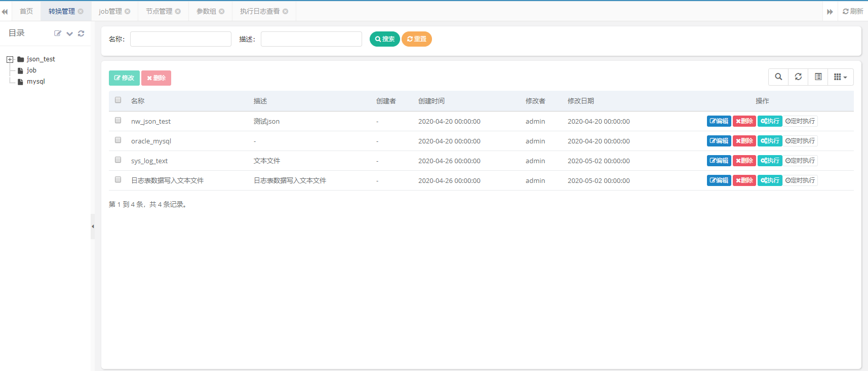Click the 创建时间 column header
Image resolution: width=868 pixels, height=371 pixels.
point(431,101)
